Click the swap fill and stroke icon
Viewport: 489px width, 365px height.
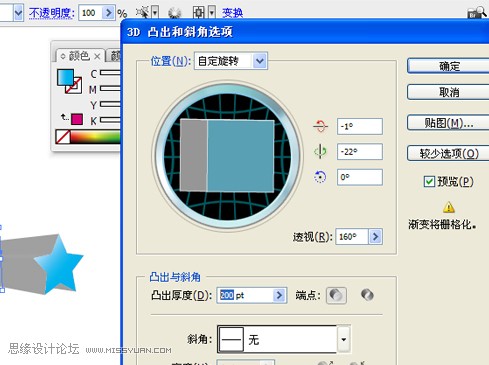[x=64, y=117]
